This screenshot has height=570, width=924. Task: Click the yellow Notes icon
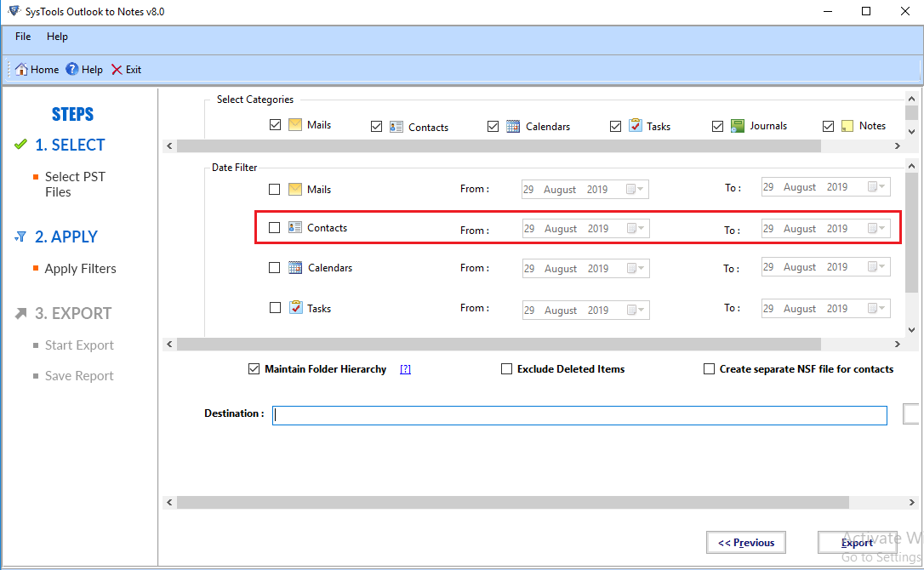tap(847, 126)
